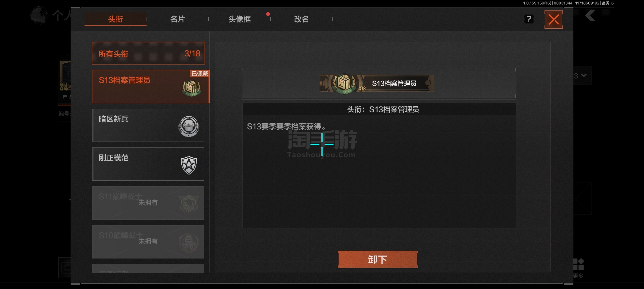Click the 卸下 unequip button
The width and height of the screenshot is (644, 289).
point(378,259)
